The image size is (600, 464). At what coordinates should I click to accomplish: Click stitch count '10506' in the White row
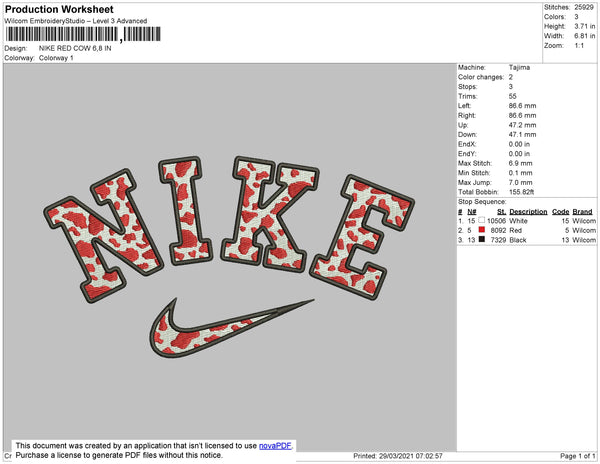coord(496,221)
